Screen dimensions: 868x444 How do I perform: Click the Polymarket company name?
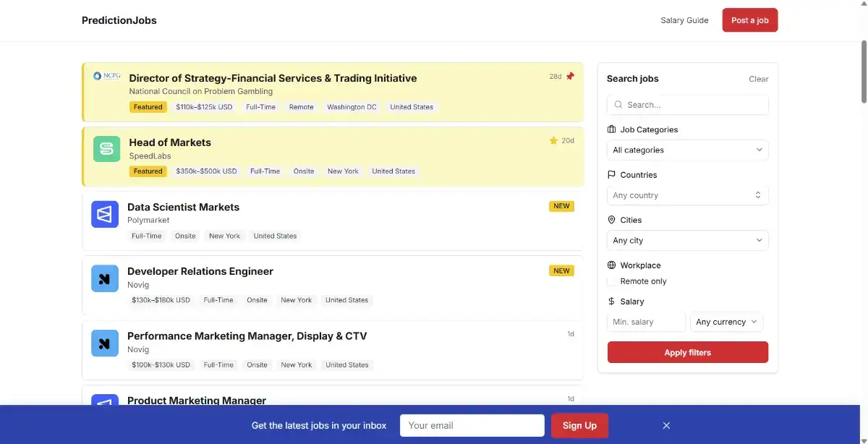point(148,220)
